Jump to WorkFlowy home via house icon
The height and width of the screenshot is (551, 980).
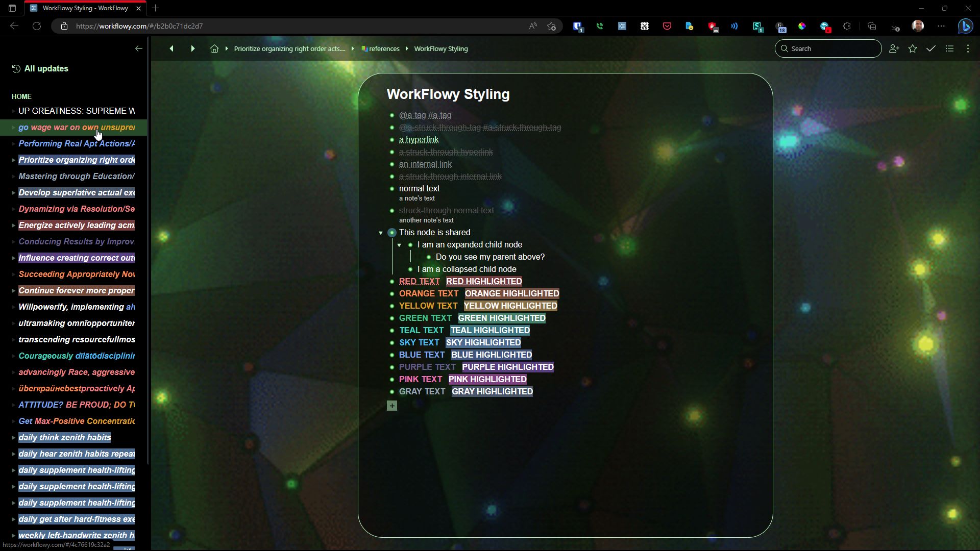(214, 48)
